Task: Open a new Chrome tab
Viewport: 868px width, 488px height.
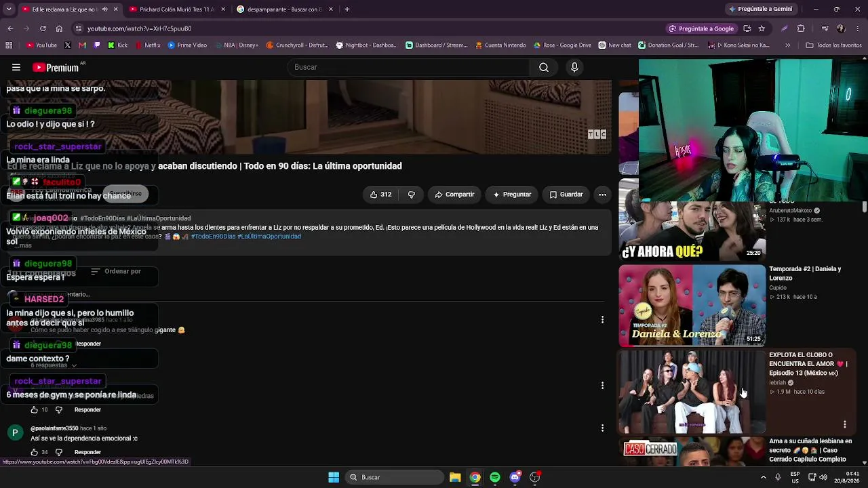Action: point(347,9)
